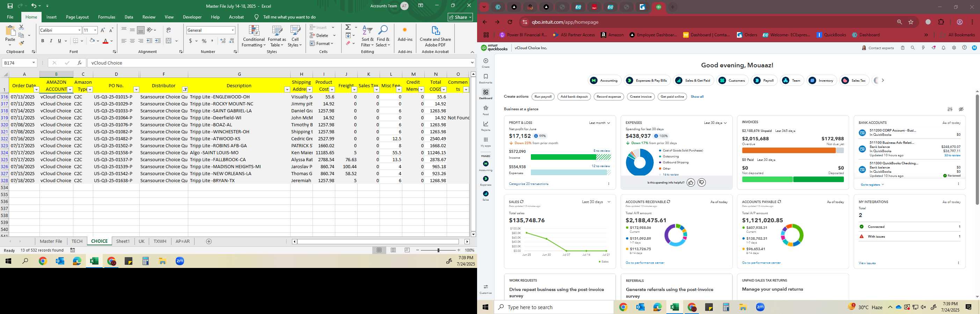The width and height of the screenshot is (980, 314).
Task: Click the Create invoice button
Action: point(641,97)
